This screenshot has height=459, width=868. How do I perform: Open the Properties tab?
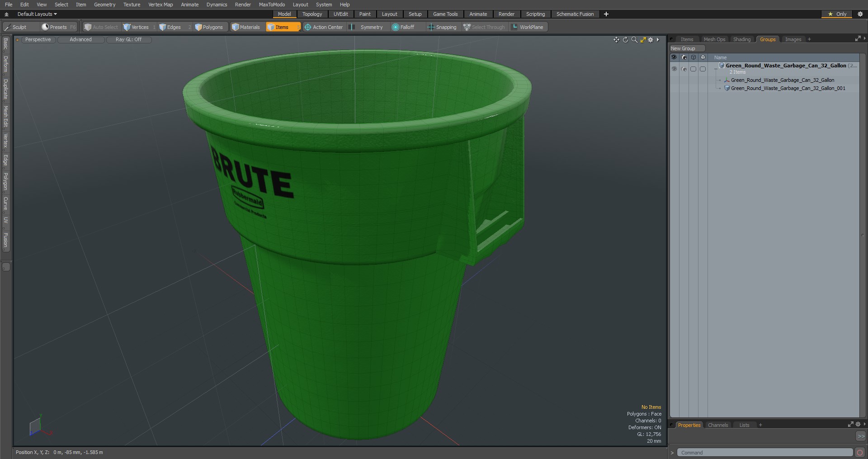point(689,425)
